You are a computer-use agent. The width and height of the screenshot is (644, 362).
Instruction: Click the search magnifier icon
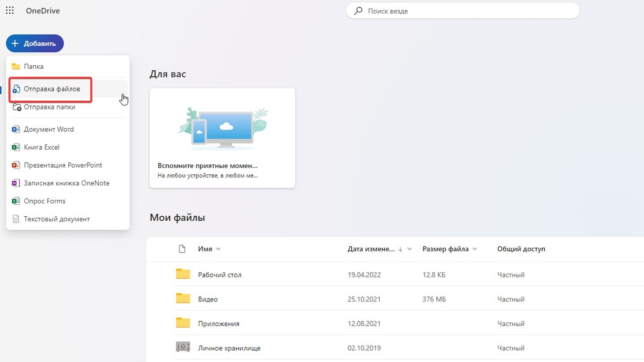click(x=358, y=11)
